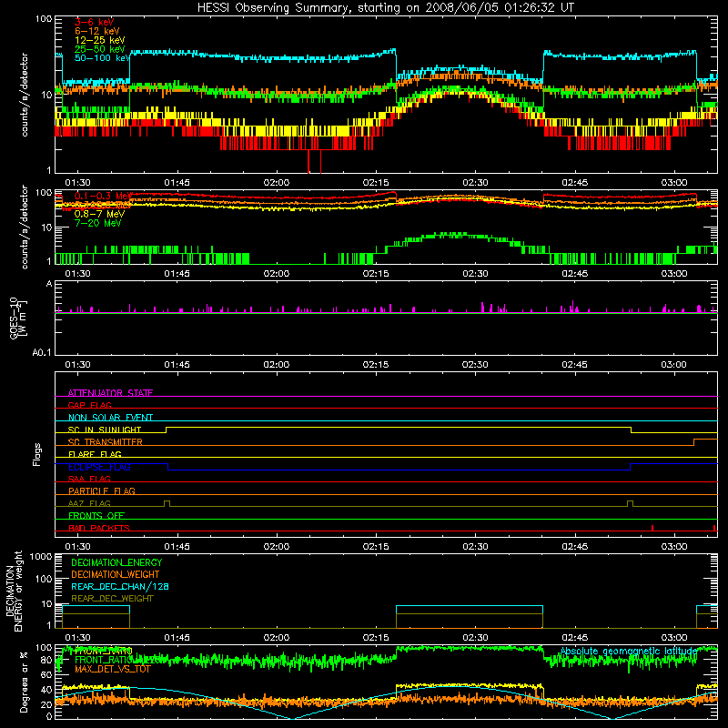Select the blue ECLIPSE_FLAG label
This screenshot has height=728, width=728.
[x=99, y=467]
